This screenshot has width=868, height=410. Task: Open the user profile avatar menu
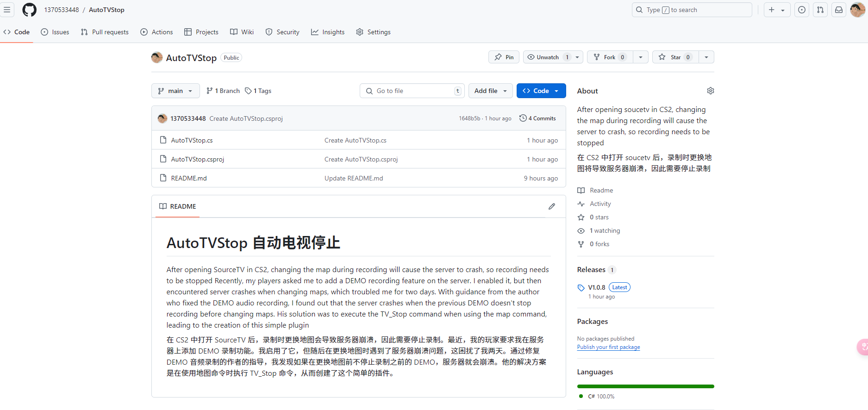tap(857, 10)
